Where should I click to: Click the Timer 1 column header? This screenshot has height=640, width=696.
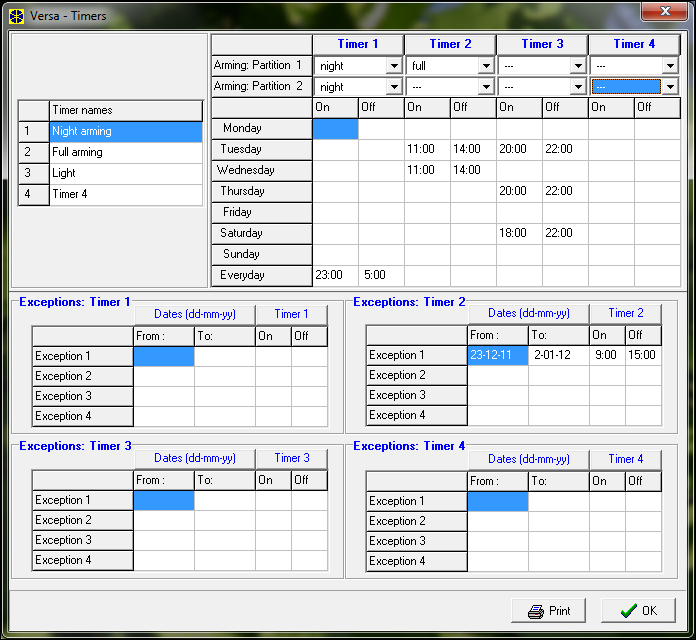(x=358, y=44)
